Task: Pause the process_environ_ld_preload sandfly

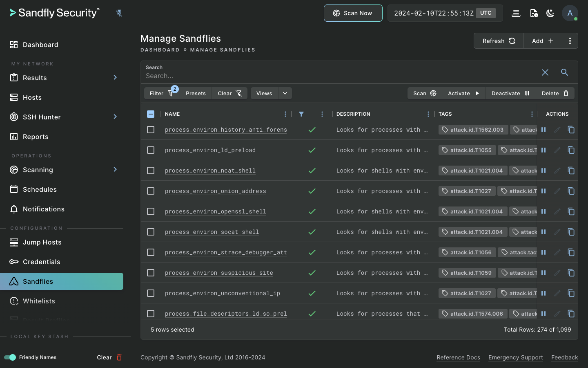Action: pyautogui.click(x=543, y=150)
